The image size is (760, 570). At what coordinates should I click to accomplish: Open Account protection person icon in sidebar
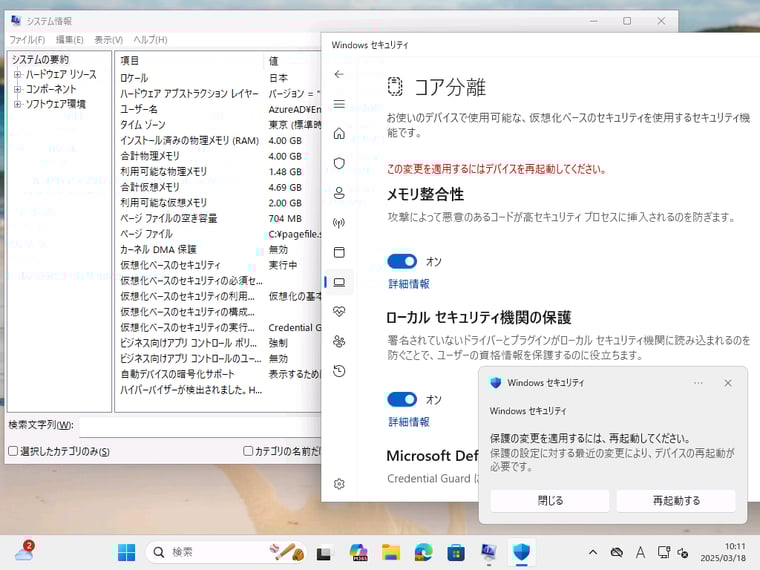click(x=339, y=193)
